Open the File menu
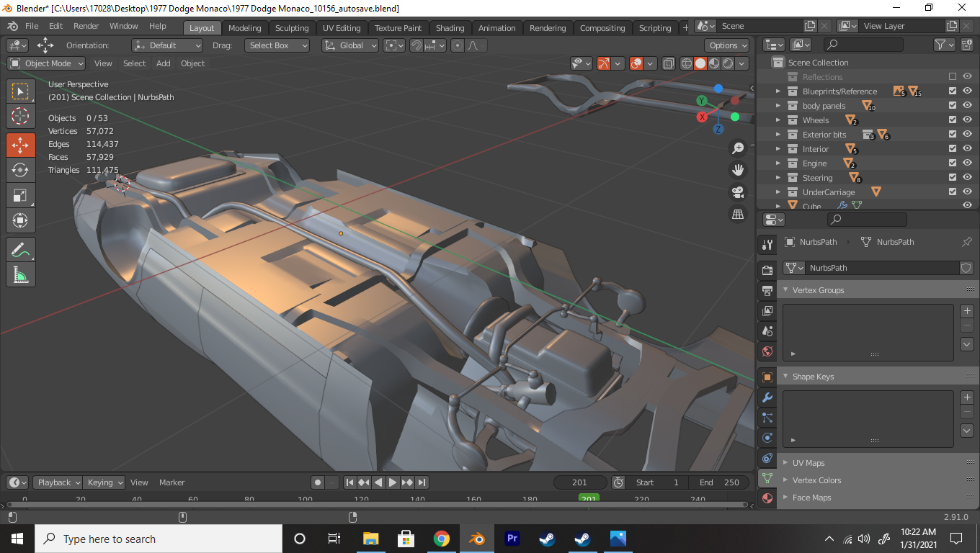 coord(32,26)
